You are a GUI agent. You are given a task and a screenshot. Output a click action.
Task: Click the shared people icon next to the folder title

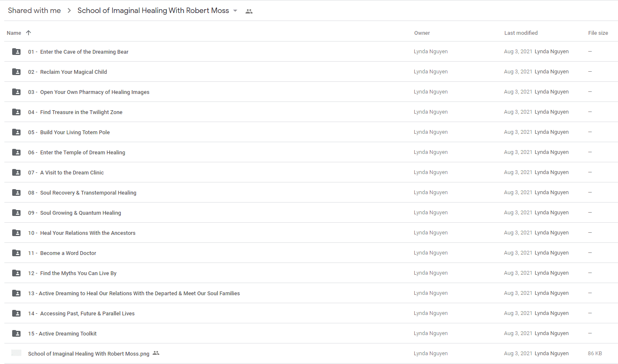[249, 11]
